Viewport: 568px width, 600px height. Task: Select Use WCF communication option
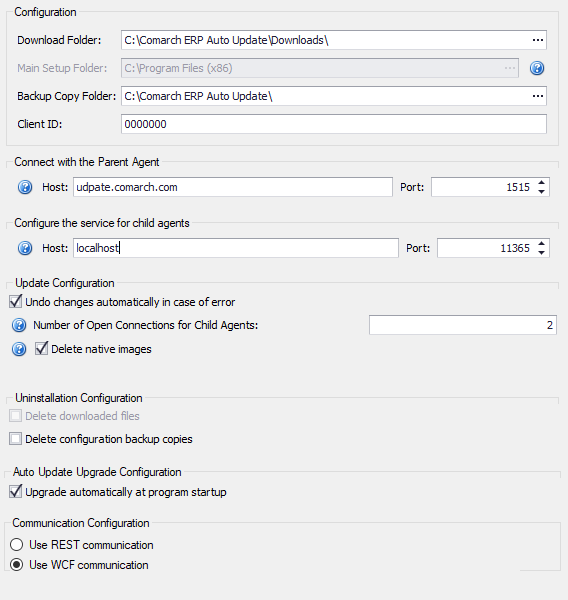(16, 565)
